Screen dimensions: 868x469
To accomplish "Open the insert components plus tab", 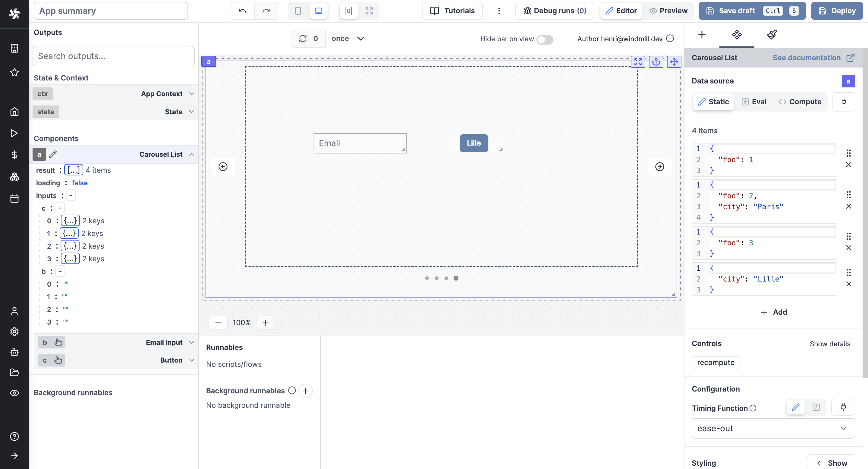I will coord(702,35).
